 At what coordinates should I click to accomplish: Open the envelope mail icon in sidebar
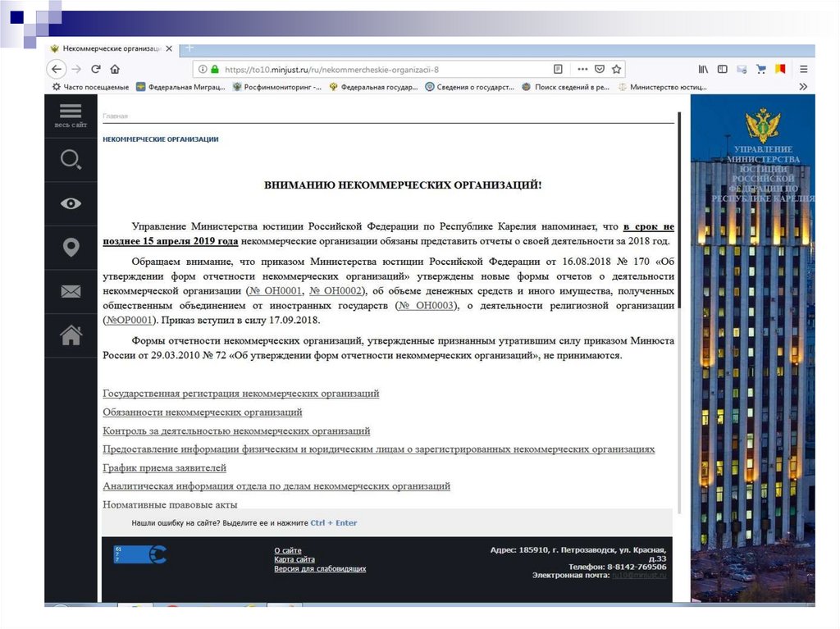71,291
